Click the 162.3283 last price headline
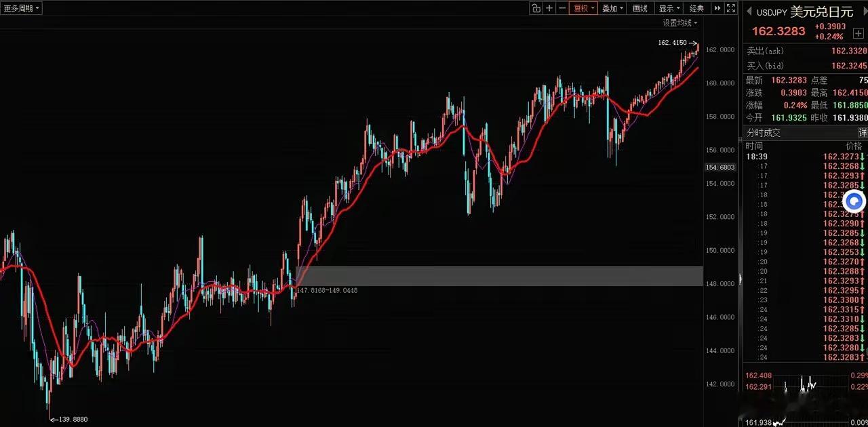The image size is (868, 427). tap(778, 31)
